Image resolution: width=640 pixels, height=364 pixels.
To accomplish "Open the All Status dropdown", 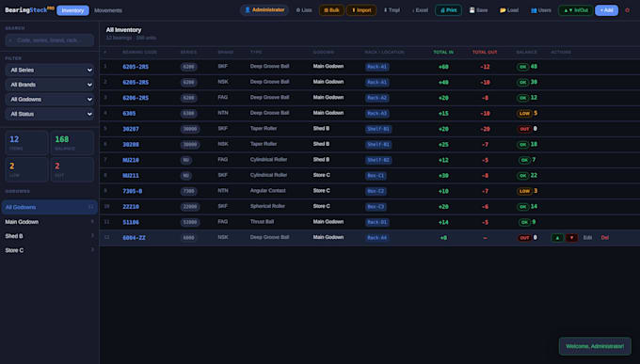I will [49, 114].
